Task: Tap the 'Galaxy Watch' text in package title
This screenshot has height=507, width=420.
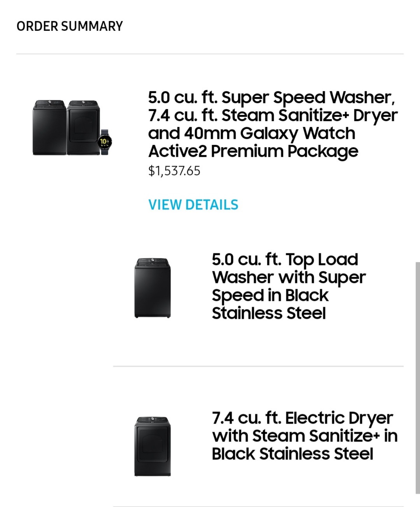Action: tap(298, 133)
